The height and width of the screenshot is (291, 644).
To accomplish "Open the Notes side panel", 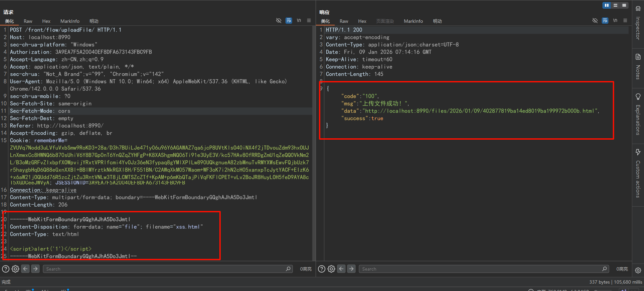I will click(638, 67).
